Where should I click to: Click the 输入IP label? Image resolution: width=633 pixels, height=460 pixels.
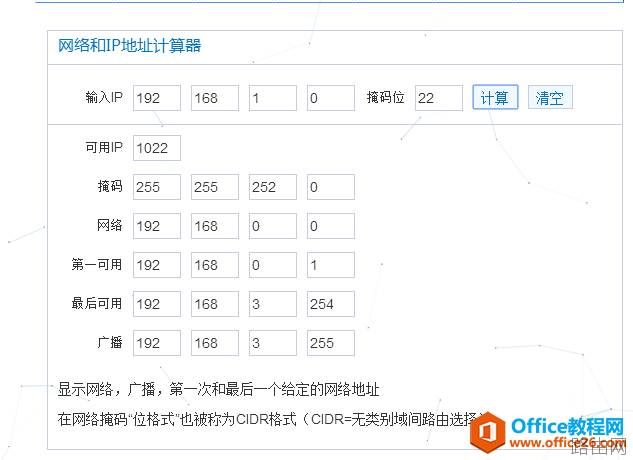pyautogui.click(x=104, y=97)
